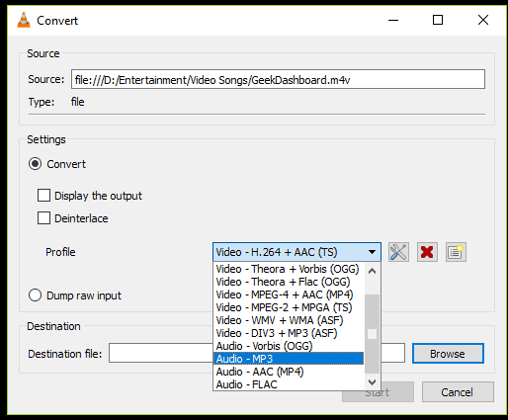Pick Video - MPEG-4 + AAC (MP4) profile
The width and height of the screenshot is (508, 420).
click(x=289, y=294)
